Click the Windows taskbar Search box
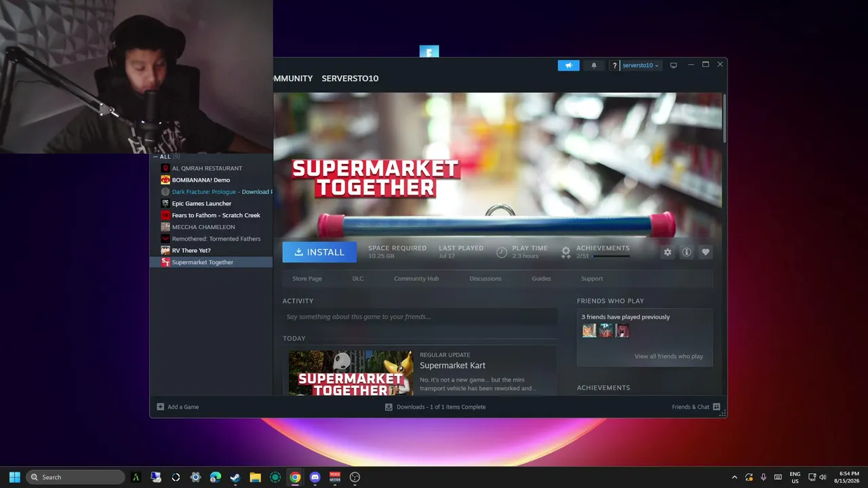The width and height of the screenshot is (868, 488). (75, 477)
